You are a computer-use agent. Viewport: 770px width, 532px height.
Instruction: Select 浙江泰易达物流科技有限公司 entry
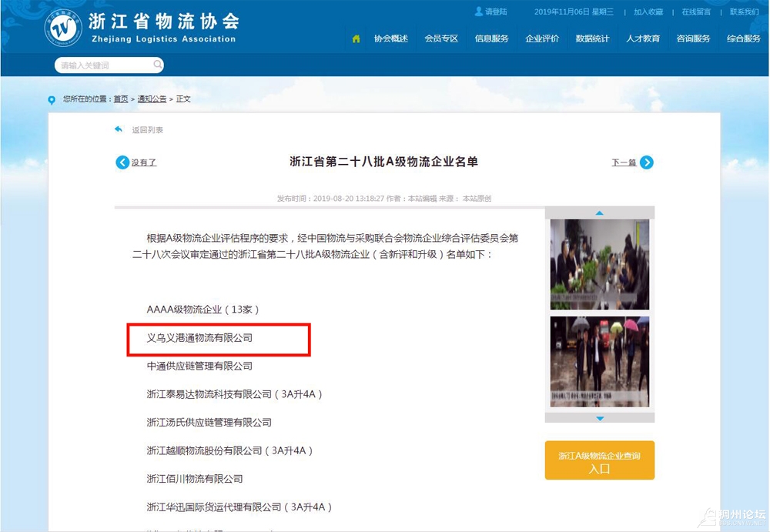click(234, 394)
